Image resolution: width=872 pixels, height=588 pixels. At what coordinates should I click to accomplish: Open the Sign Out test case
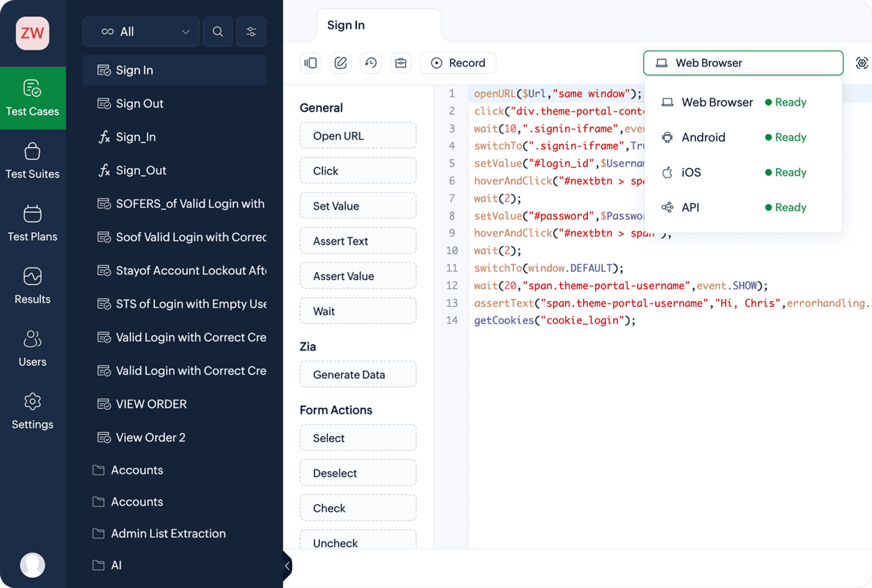174,104
